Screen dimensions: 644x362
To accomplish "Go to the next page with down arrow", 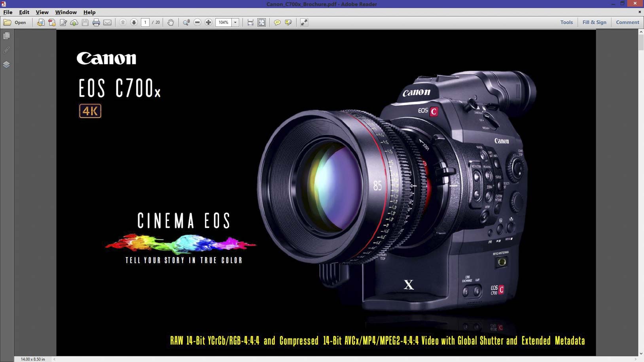I will [x=134, y=23].
